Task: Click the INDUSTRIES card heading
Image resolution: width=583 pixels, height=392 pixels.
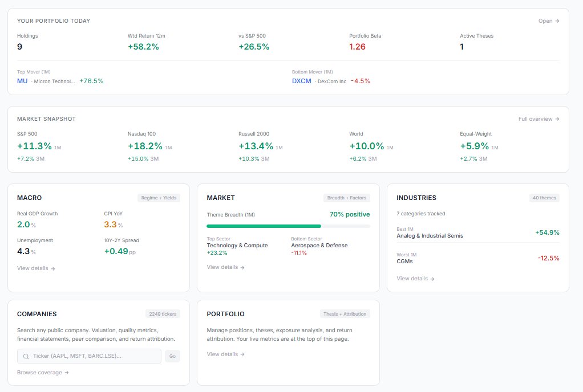Action: 416,198
